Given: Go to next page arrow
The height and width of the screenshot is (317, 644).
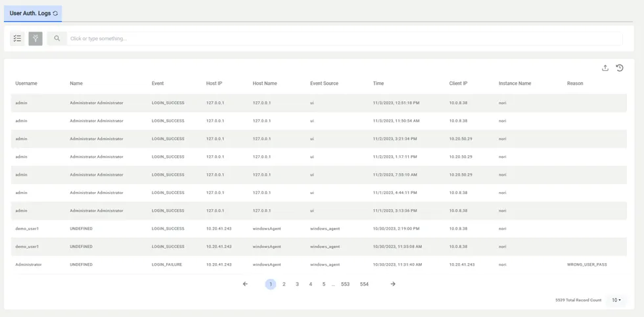Looking at the screenshot, I should [393, 284].
